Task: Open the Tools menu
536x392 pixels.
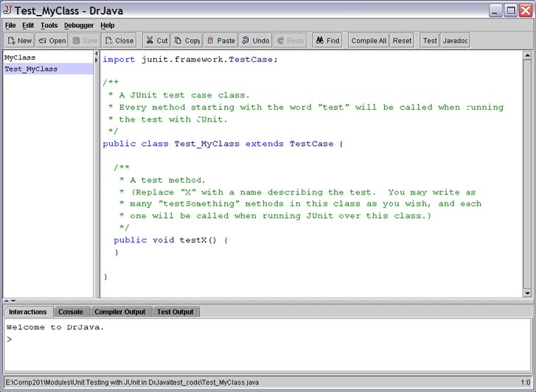Action: pos(49,25)
